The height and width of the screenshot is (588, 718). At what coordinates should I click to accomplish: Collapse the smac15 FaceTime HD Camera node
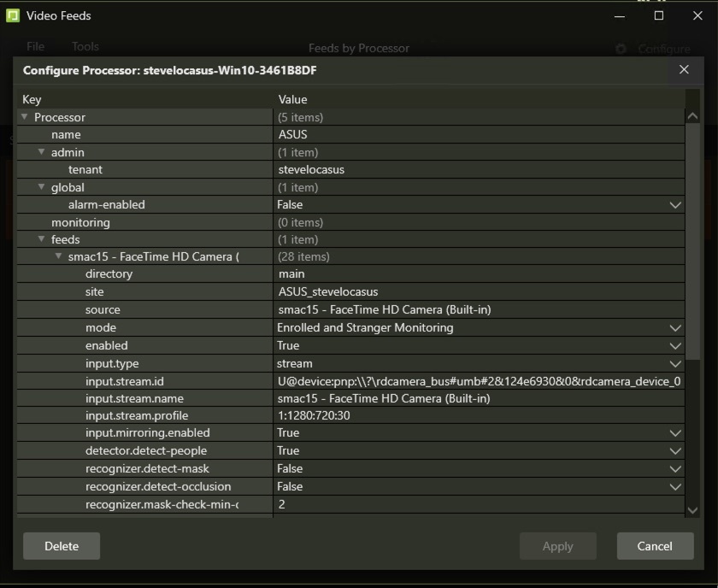(59, 256)
